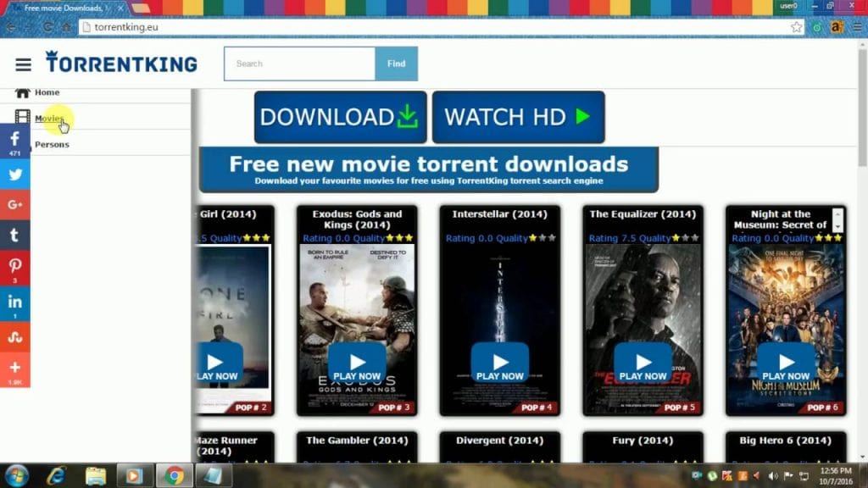This screenshot has height=488, width=868.
Task: Click the Movies film icon
Action: [22, 117]
